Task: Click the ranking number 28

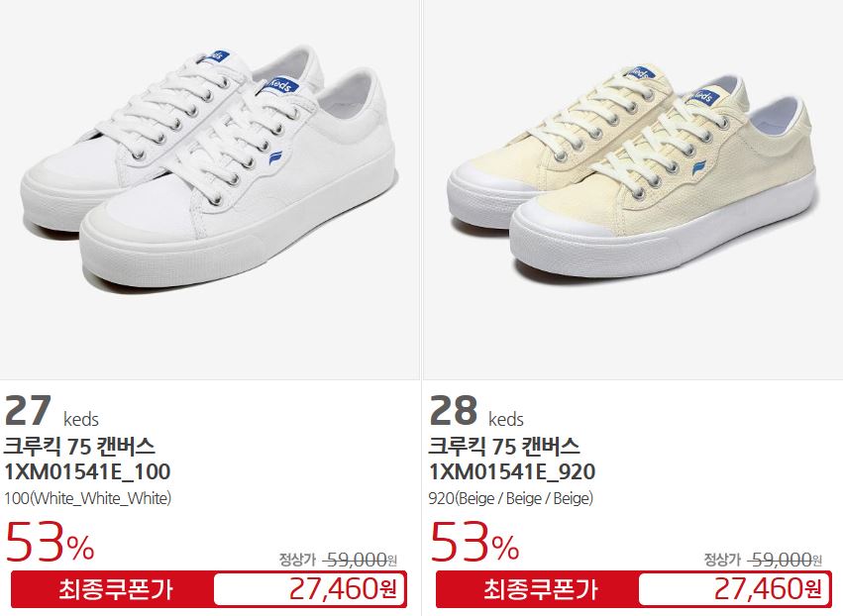Action: coord(454,411)
